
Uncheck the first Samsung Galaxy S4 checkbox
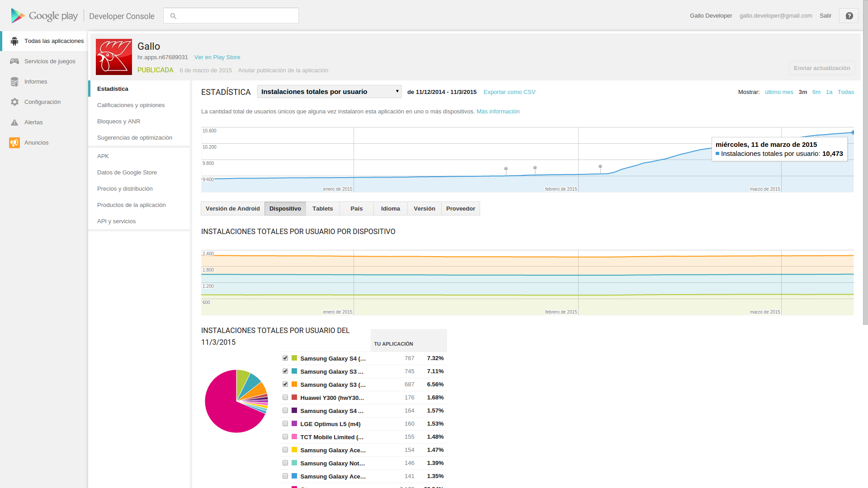[x=285, y=358]
